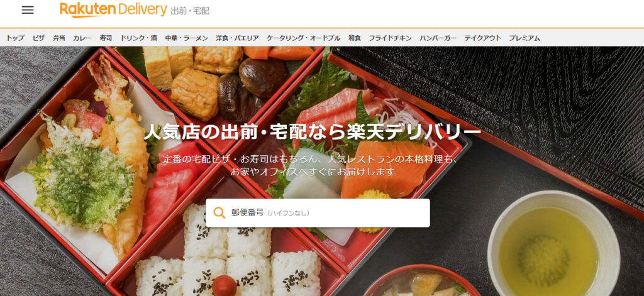Go to the 弁当 category
This screenshot has width=644, height=296.
pos(58,38)
